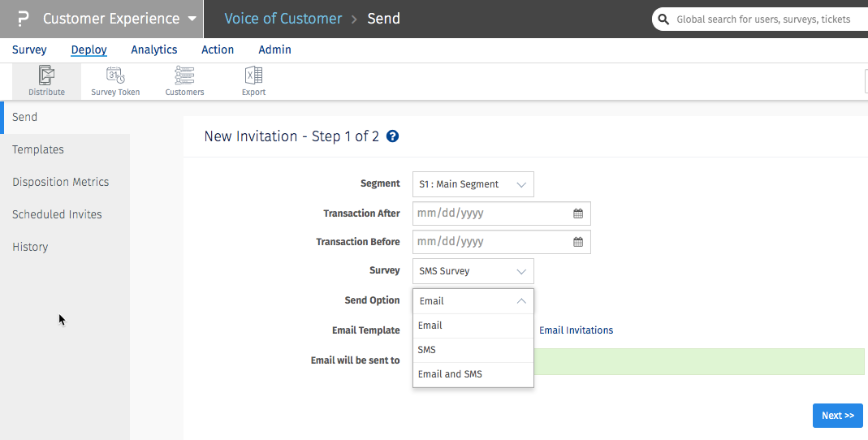Open the Transaction After calendar icon
868x440 pixels.
[x=578, y=214]
